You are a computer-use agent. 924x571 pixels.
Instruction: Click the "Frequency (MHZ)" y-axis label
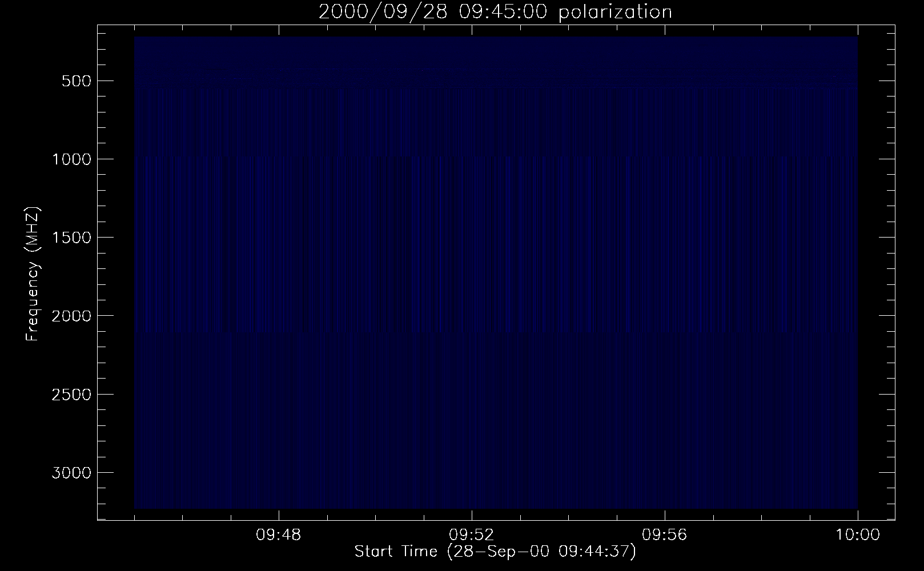point(33,274)
